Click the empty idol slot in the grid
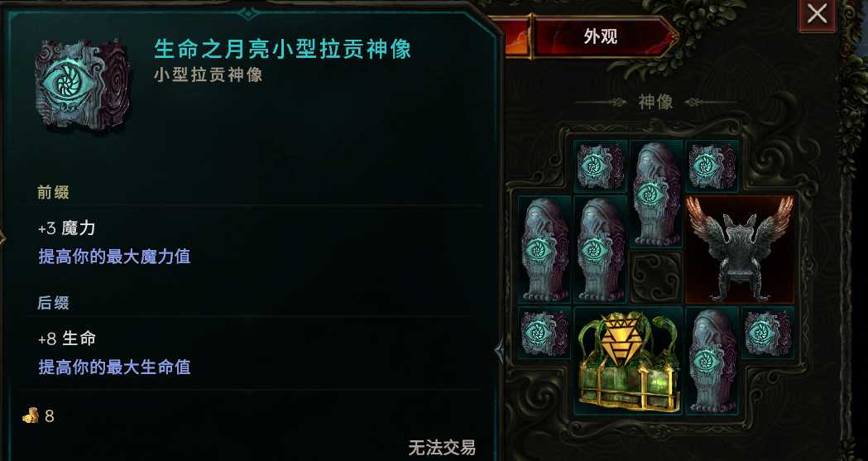The height and width of the screenshot is (461, 868). pyautogui.click(x=656, y=276)
